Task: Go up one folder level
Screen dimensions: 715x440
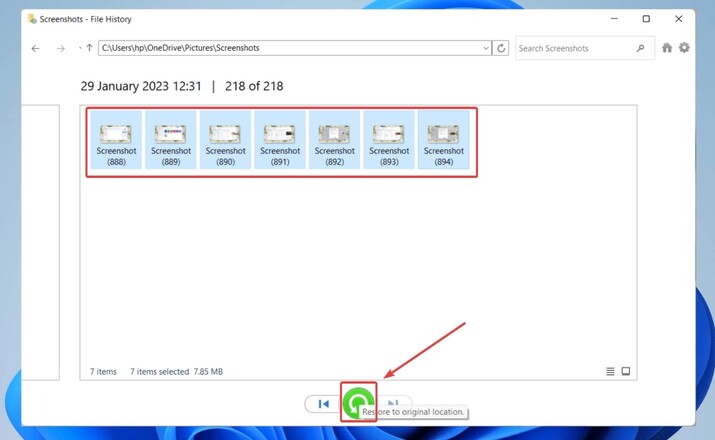Action: (89, 48)
